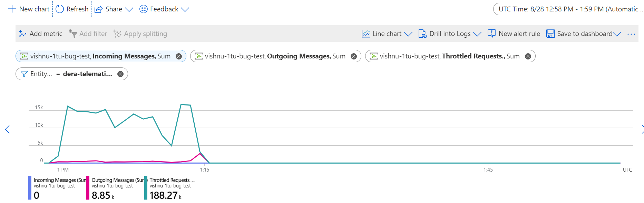Click the 1:45 time axis label
The height and width of the screenshot is (203, 644).
click(488, 170)
